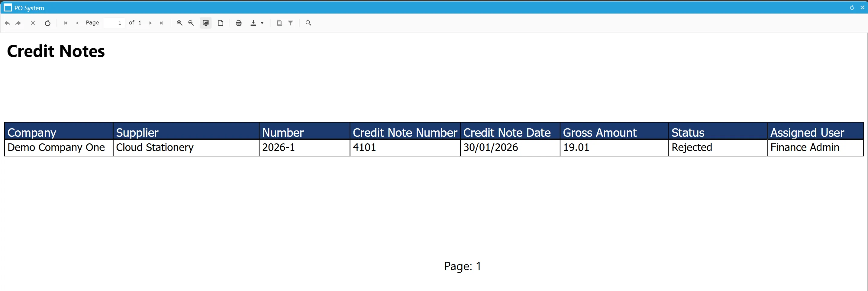Toggle interactive view mode
This screenshot has height=291, width=868.
[205, 23]
